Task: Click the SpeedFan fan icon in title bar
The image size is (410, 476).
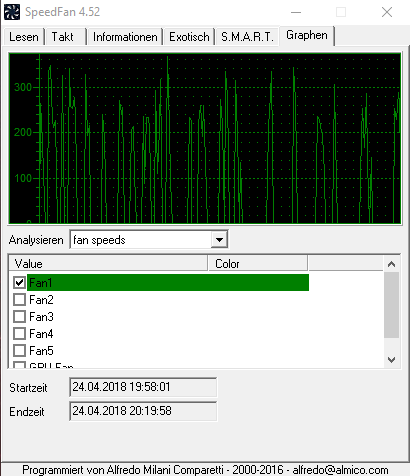Action: (12, 12)
